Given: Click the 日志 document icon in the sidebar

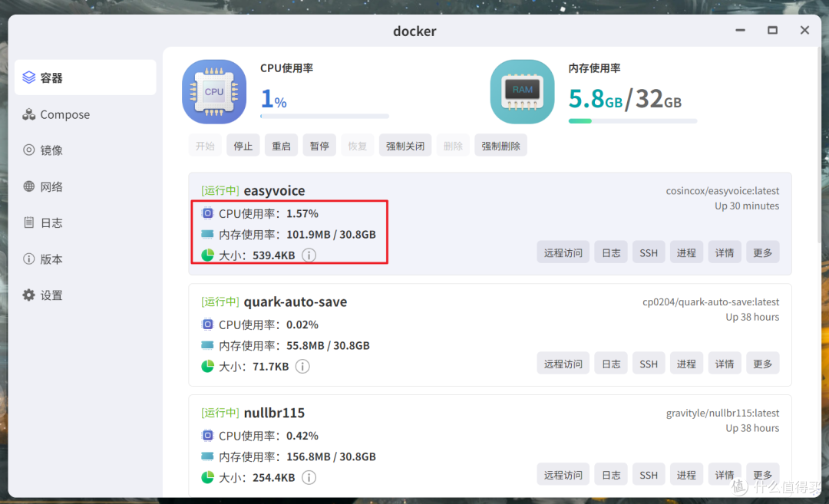Looking at the screenshot, I should point(28,222).
